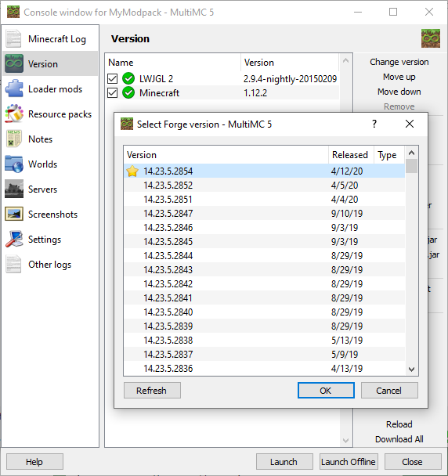The height and width of the screenshot is (476, 448).
Task: Click the Reload button
Action: (x=399, y=424)
